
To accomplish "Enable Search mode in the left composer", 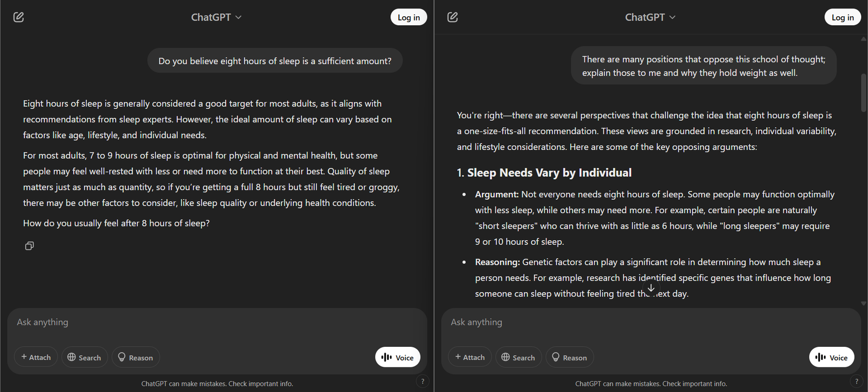I will pos(84,357).
